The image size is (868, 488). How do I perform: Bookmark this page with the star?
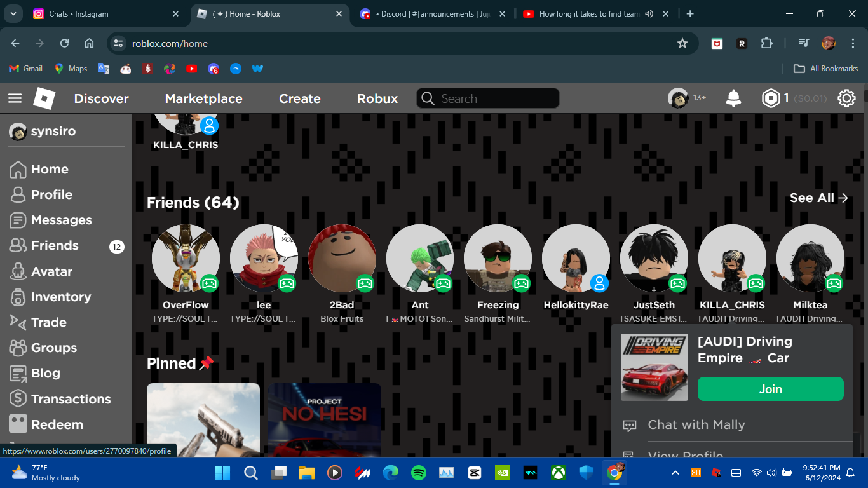(682, 43)
